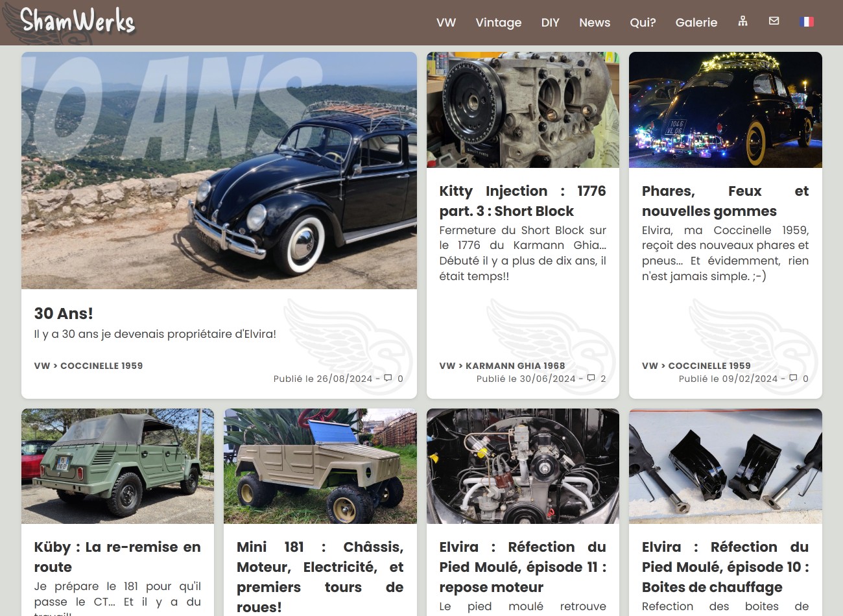843x616 pixels.
Task: Open the DIY menu
Action: click(550, 22)
